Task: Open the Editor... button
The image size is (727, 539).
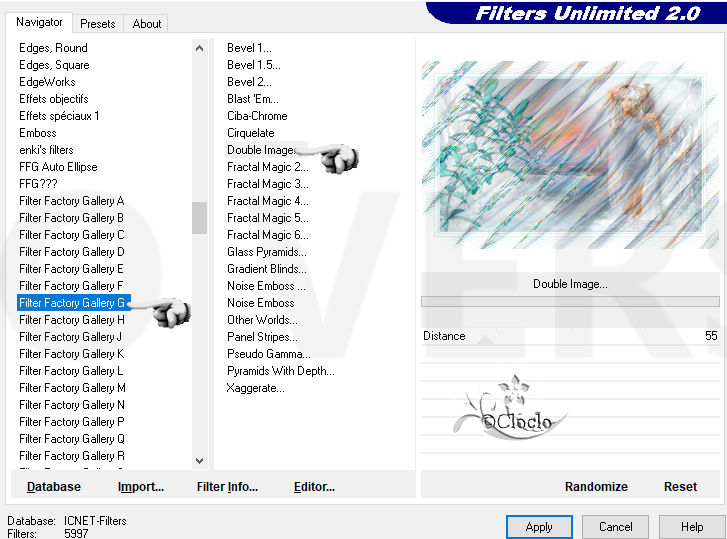Action: pyautogui.click(x=314, y=487)
